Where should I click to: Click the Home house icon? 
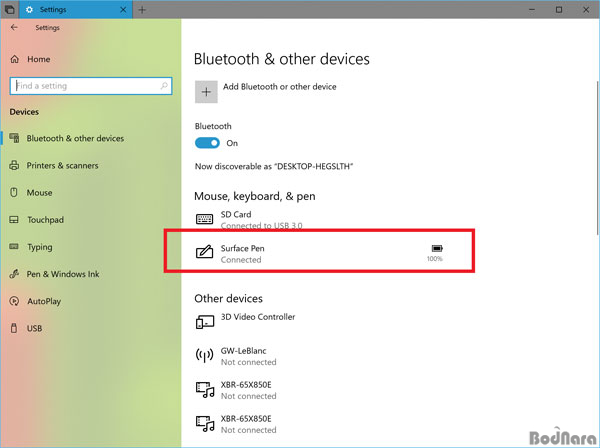(x=15, y=59)
